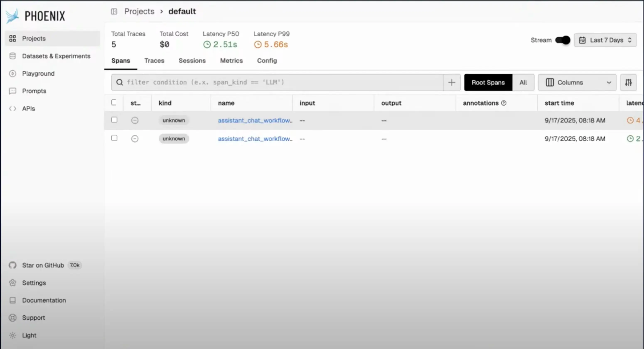Collapse the sidebar using the panel icon
The width and height of the screenshot is (644, 349).
click(114, 11)
